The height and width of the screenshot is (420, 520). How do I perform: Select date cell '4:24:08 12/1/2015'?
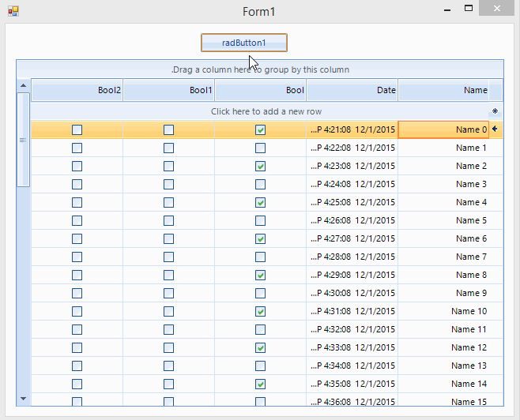352,184
